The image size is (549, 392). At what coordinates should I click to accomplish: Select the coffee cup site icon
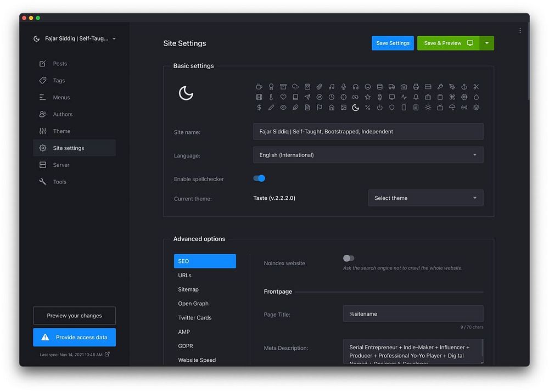(259, 86)
